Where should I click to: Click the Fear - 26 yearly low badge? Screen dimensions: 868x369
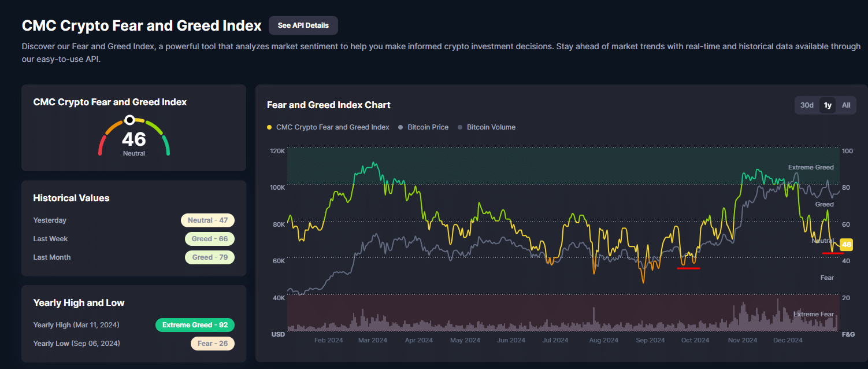pos(213,344)
